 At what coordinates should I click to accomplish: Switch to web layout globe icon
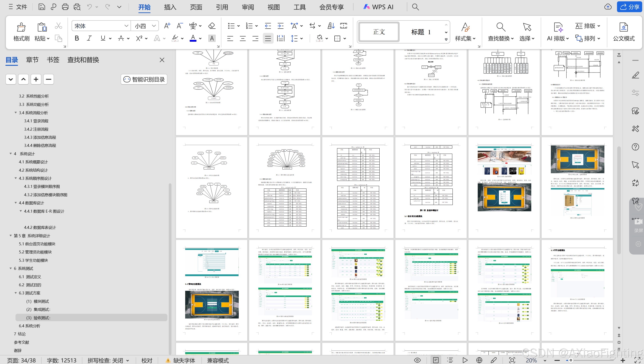tap(479, 360)
